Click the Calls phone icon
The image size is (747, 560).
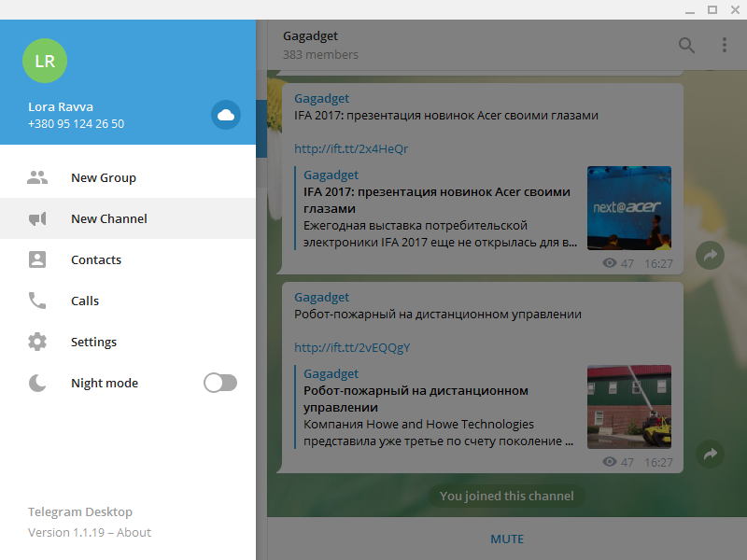pyautogui.click(x=37, y=301)
